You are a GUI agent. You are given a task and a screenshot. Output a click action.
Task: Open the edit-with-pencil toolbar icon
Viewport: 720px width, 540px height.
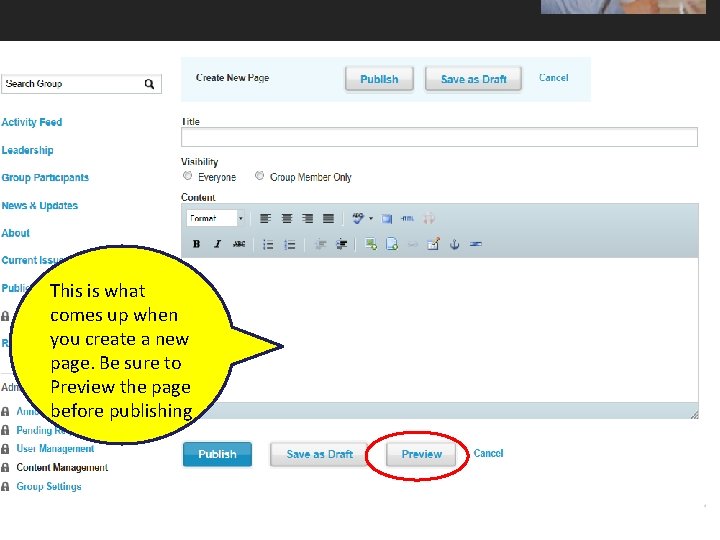[x=433, y=244]
